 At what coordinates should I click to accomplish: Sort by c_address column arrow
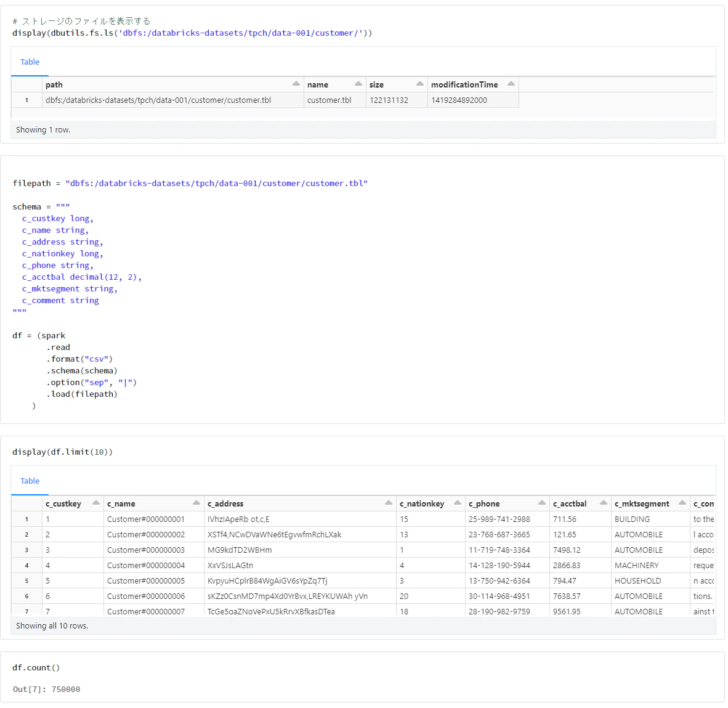click(x=389, y=503)
